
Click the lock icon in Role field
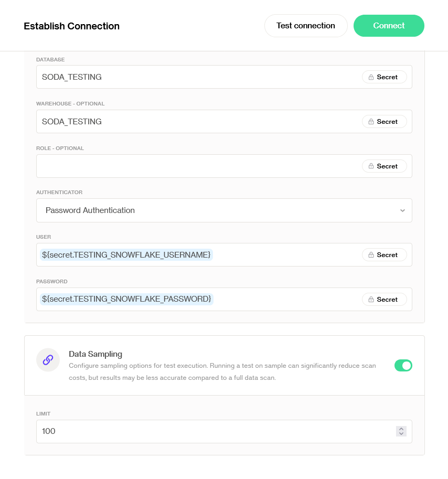371,166
